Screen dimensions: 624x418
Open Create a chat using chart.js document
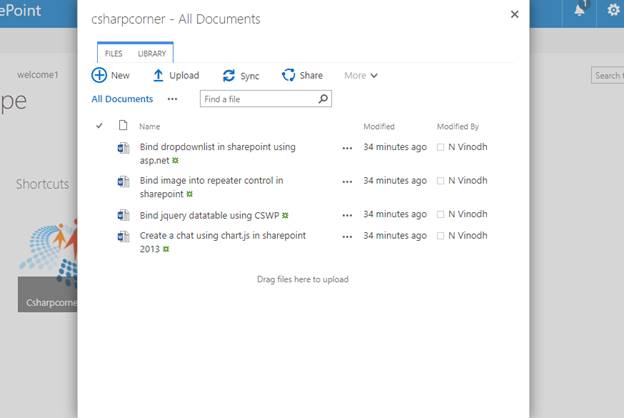point(222,242)
